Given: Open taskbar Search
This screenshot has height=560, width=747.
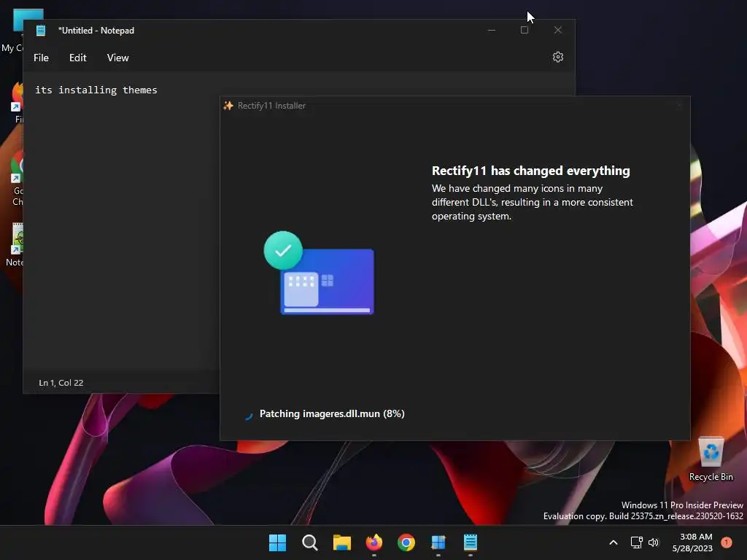Looking at the screenshot, I should click(309, 542).
